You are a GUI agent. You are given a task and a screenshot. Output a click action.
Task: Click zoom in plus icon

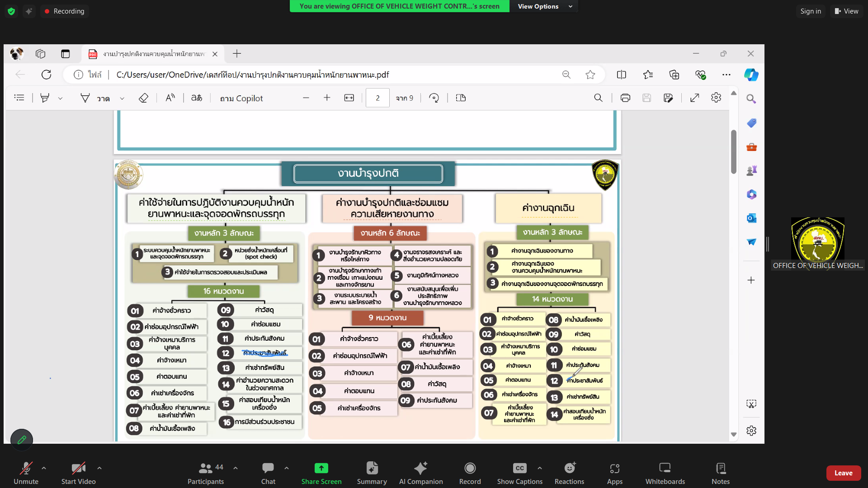coord(327,98)
